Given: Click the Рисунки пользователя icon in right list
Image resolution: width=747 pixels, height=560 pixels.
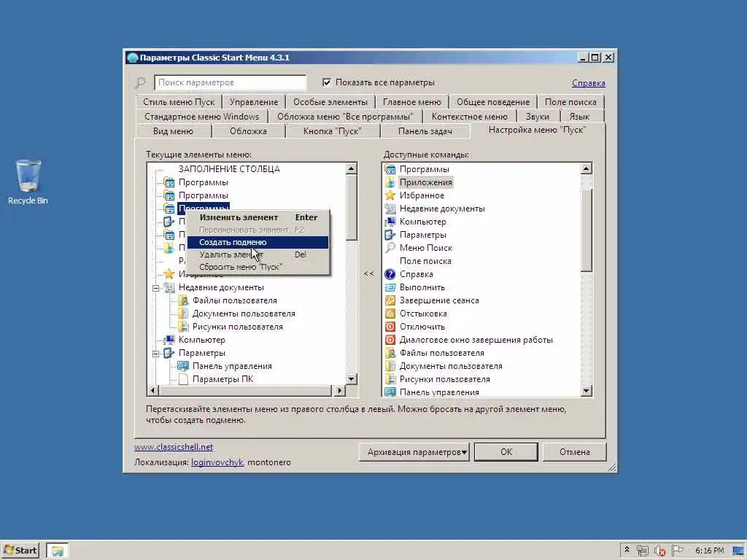Looking at the screenshot, I should tap(390, 379).
